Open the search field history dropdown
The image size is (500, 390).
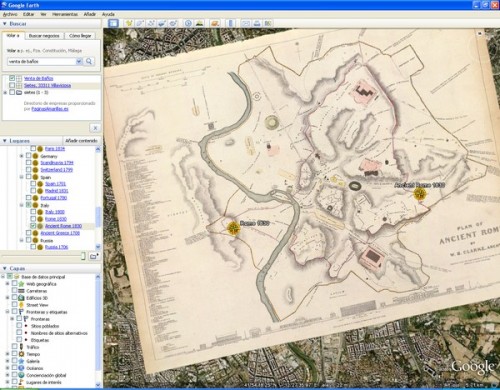(79, 61)
